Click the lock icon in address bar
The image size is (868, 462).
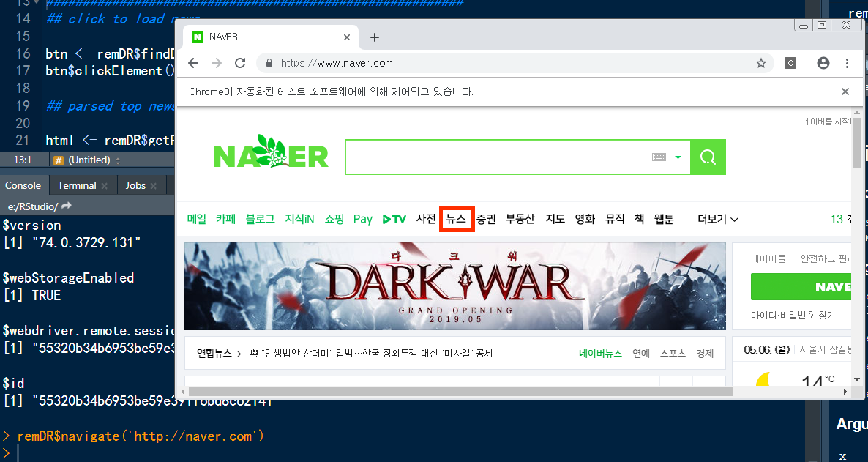[269, 63]
